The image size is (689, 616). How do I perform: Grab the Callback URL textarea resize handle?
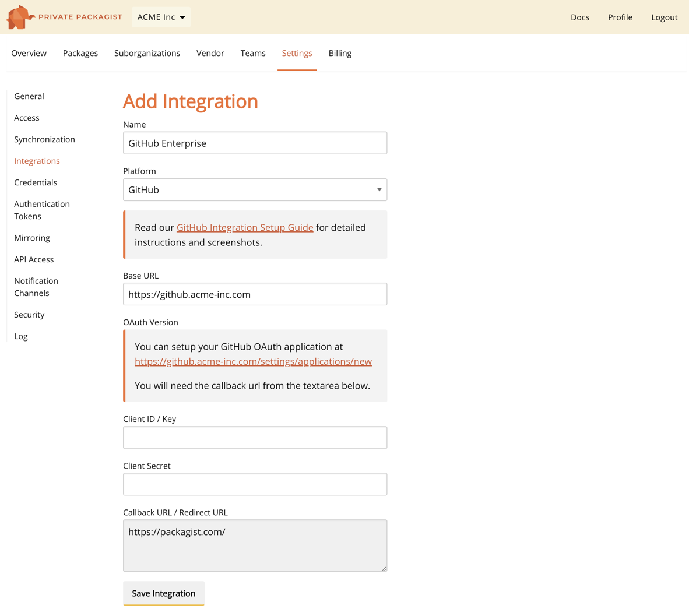click(x=384, y=568)
